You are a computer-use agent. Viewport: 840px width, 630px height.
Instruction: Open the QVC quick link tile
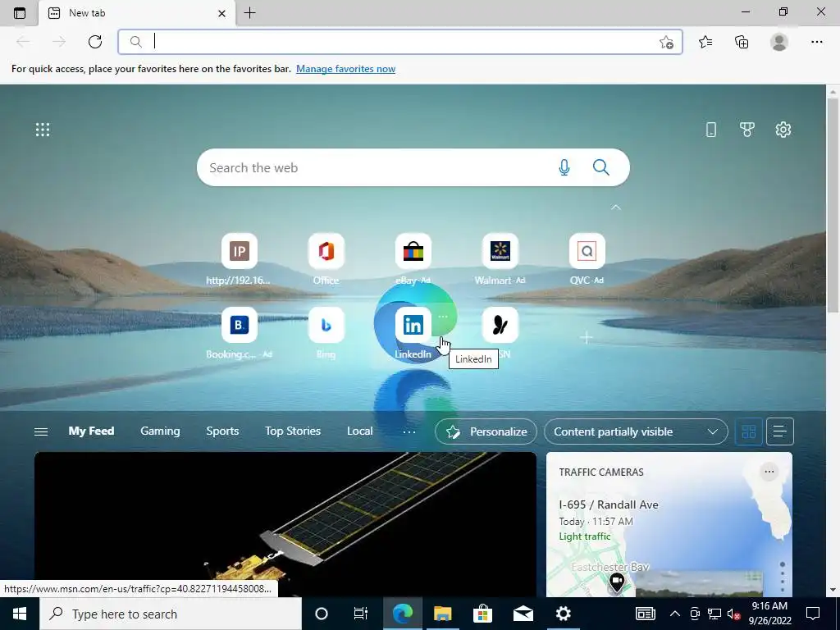tap(587, 258)
